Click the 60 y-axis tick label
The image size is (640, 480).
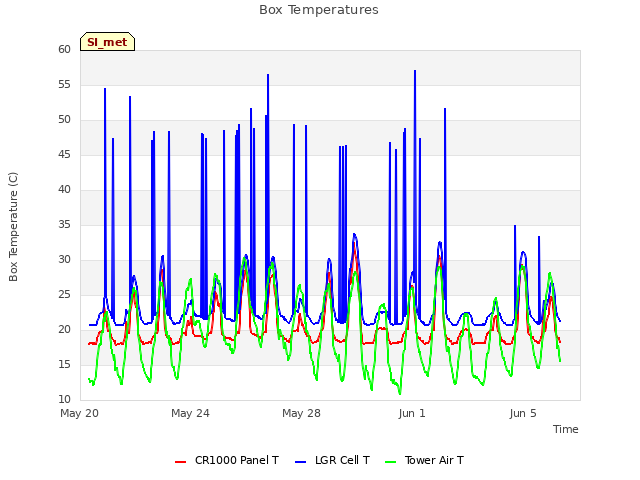pyautogui.click(x=64, y=49)
